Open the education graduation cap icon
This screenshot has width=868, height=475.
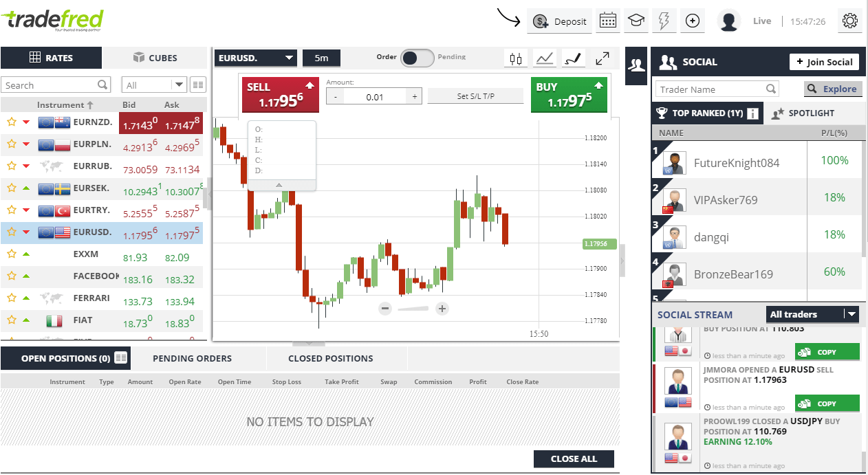tap(636, 21)
